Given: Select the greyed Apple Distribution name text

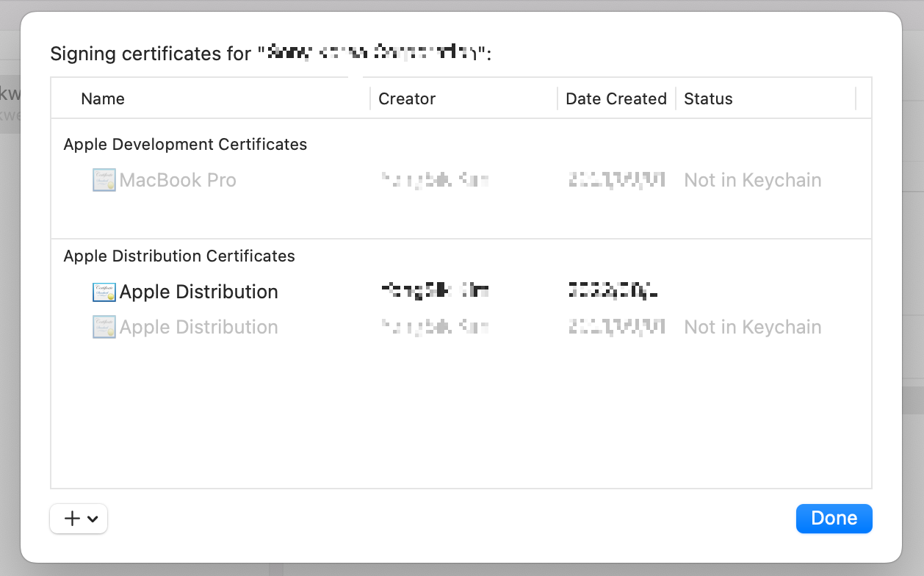Looking at the screenshot, I should [198, 327].
